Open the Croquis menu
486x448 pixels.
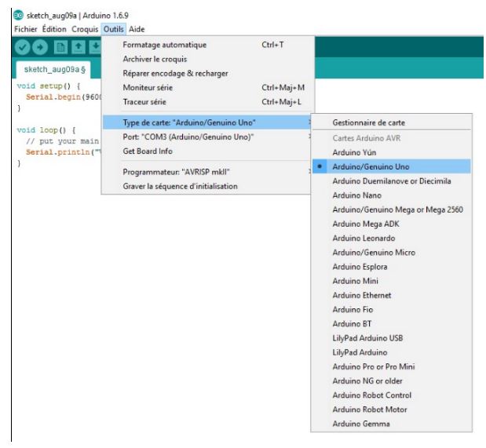coord(85,29)
